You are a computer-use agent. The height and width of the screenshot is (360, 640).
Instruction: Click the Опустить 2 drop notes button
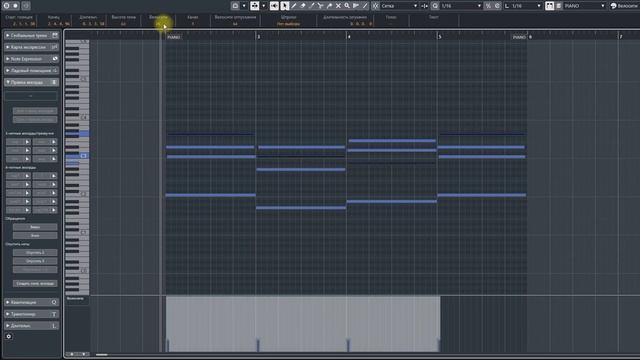click(x=35, y=252)
